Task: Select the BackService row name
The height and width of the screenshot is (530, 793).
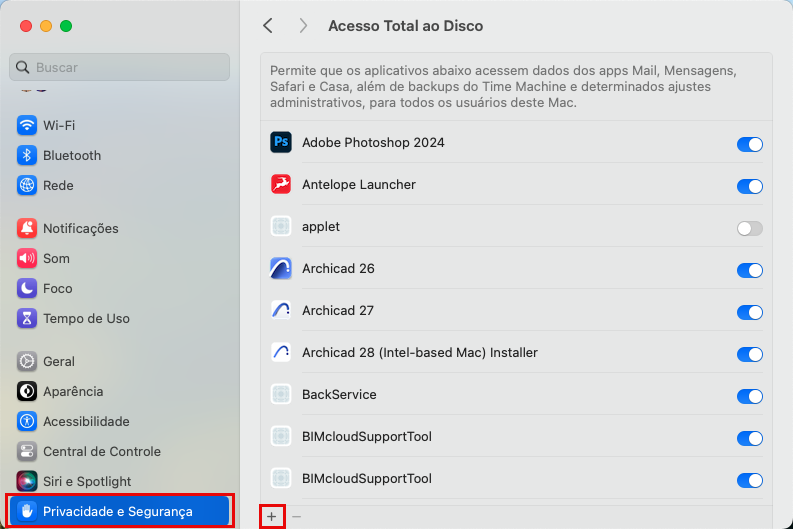Action: click(x=339, y=394)
